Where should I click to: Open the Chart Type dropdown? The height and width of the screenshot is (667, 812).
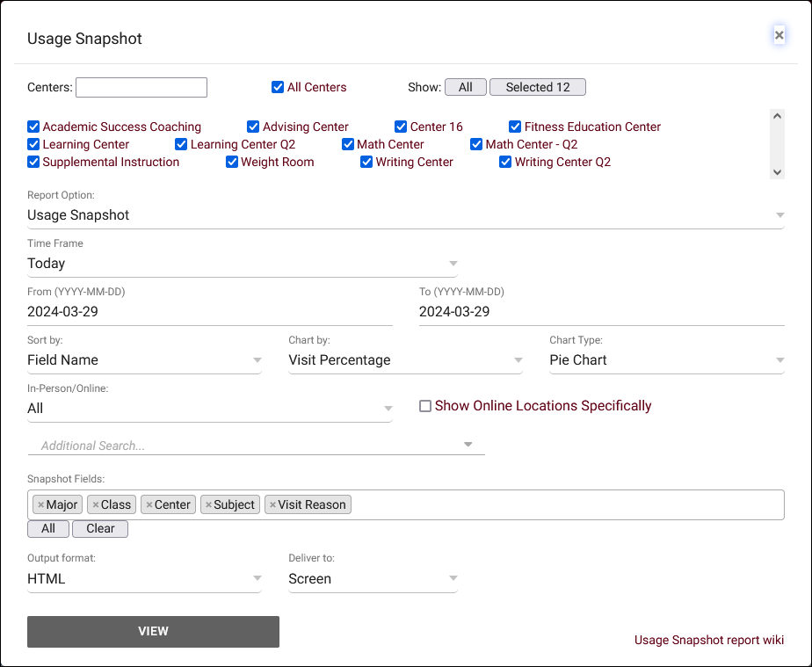coord(666,360)
